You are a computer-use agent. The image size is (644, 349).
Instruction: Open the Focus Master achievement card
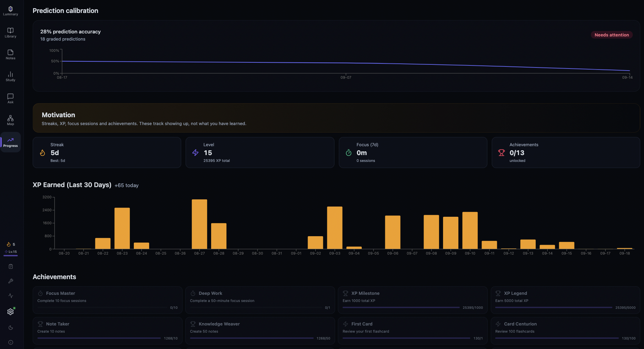108,300
